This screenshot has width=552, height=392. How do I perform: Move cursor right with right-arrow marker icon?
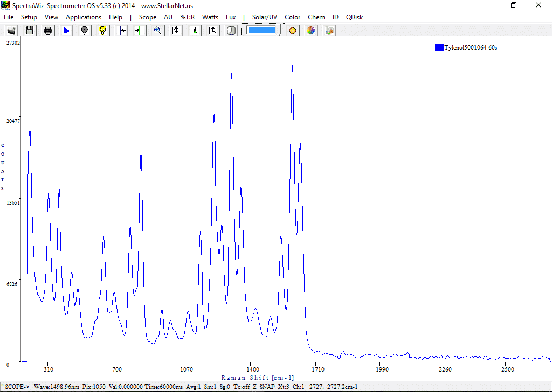coord(140,31)
